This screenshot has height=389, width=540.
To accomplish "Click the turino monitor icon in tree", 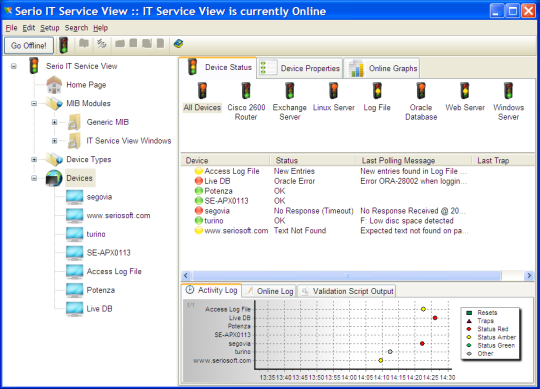I will tap(74, 234).
